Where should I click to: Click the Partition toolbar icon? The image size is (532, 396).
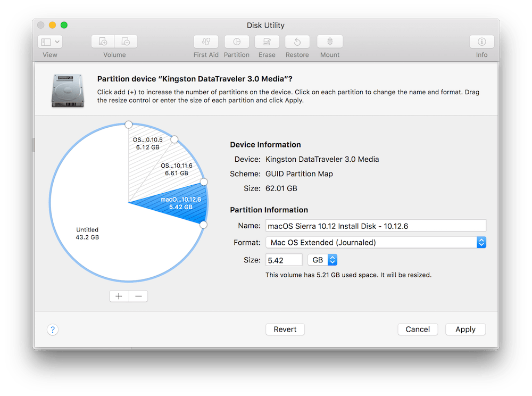pyautogui.click(x=237, y=42)
